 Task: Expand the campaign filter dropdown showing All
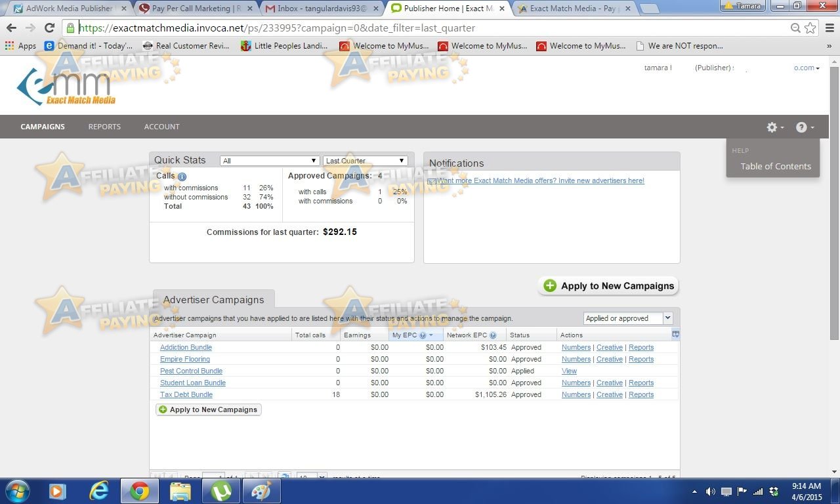coord(270,161)
